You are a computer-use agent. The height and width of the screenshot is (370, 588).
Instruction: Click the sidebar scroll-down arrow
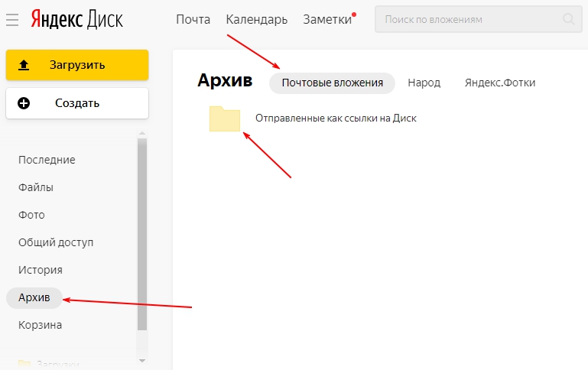142,361
